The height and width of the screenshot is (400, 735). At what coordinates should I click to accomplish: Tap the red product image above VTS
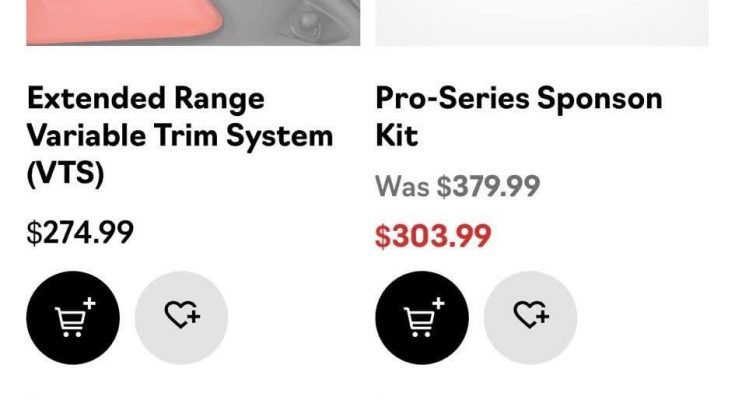192,22
